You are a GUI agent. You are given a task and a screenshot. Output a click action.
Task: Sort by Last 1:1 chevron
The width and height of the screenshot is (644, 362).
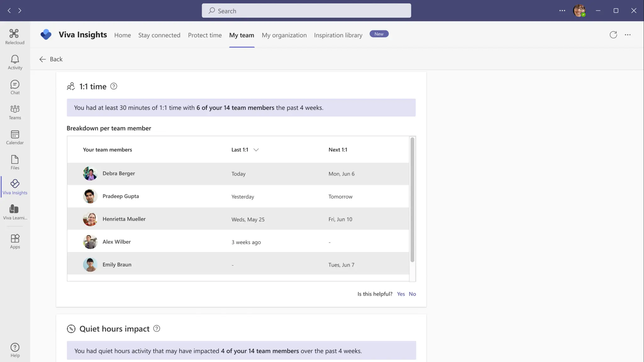pyautogui.click(x=256, y=150)
